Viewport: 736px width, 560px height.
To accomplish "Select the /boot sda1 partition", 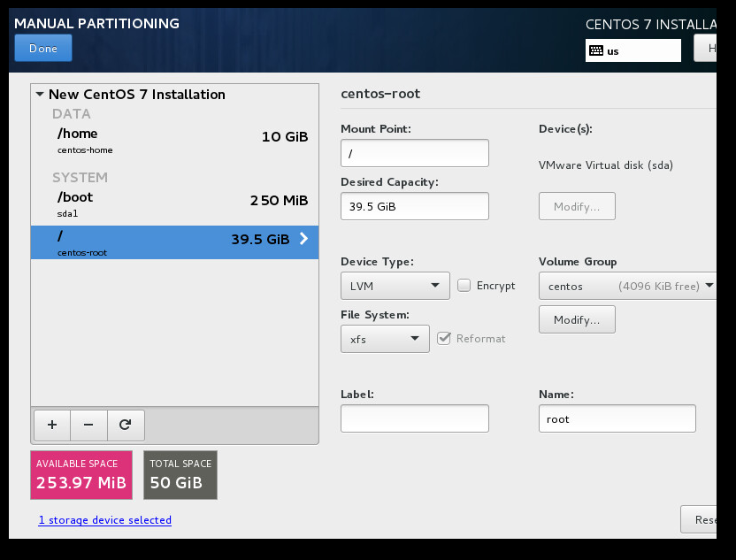I will tap(174, 204).
